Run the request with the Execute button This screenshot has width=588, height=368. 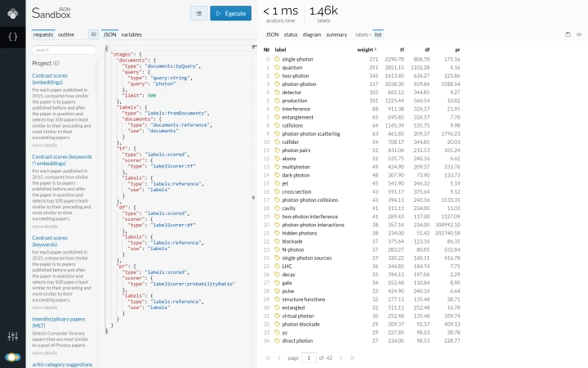click(230, 14)
